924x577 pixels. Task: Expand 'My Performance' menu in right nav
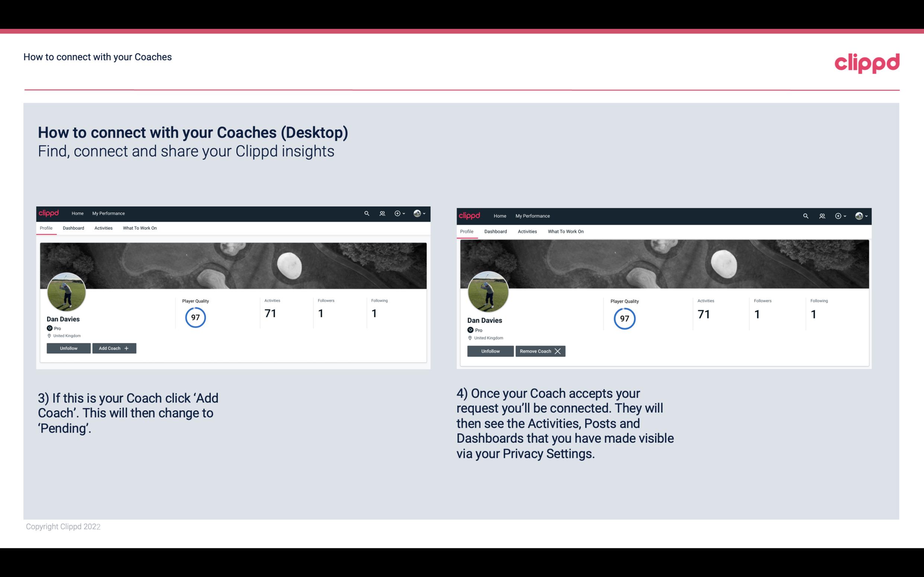(533, 215)
